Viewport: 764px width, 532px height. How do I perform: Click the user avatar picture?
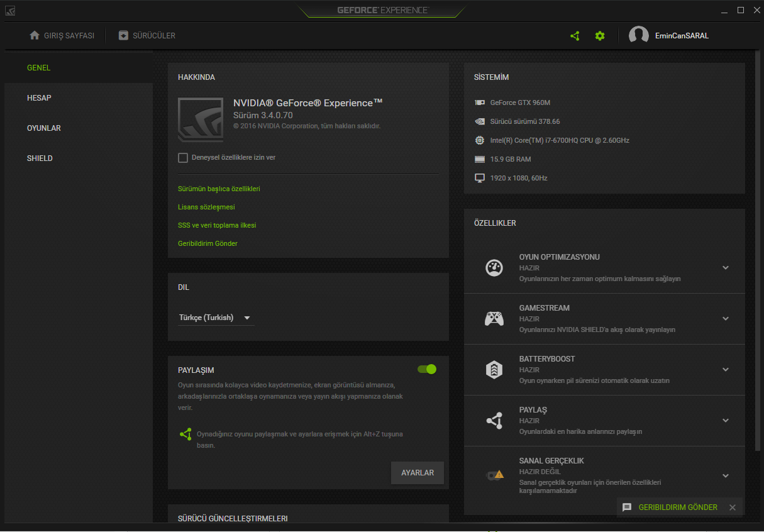click(639, 36)
